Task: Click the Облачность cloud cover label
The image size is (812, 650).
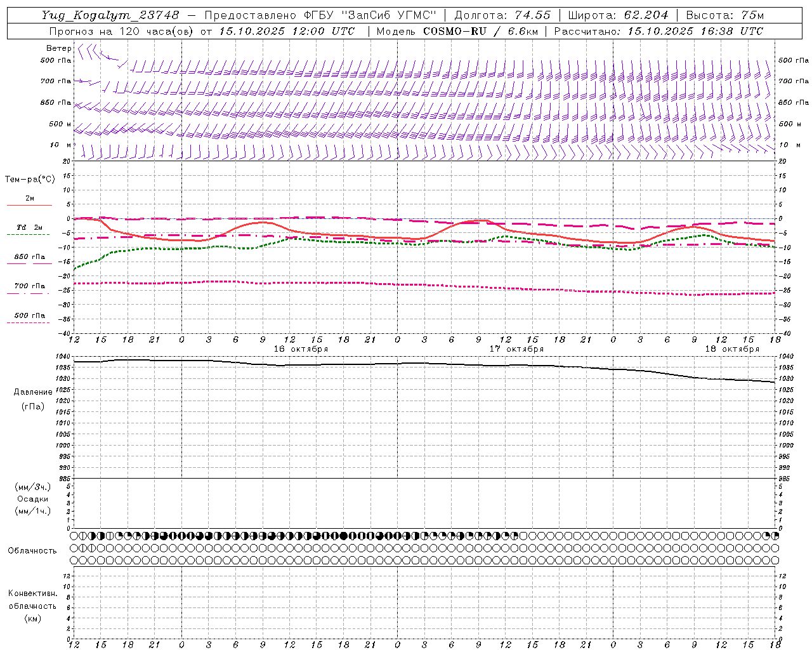Action: coord(32,550)
